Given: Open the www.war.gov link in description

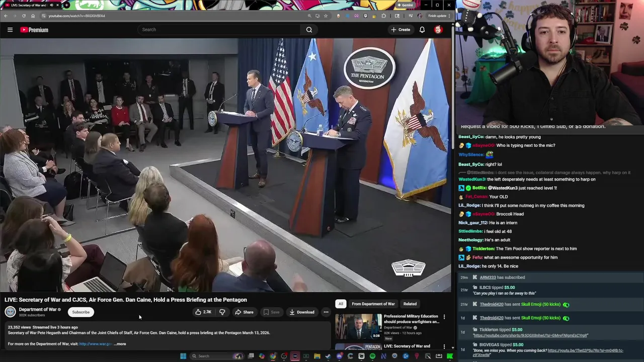Looking at the screenshot, I should click(96, 344).
